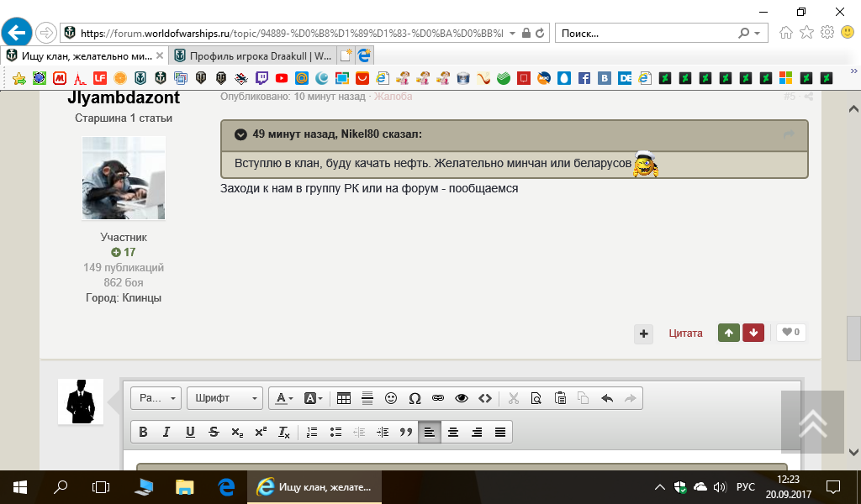Click the "Жалоба" report link
The image size is (861, 504).
(394, 97)
